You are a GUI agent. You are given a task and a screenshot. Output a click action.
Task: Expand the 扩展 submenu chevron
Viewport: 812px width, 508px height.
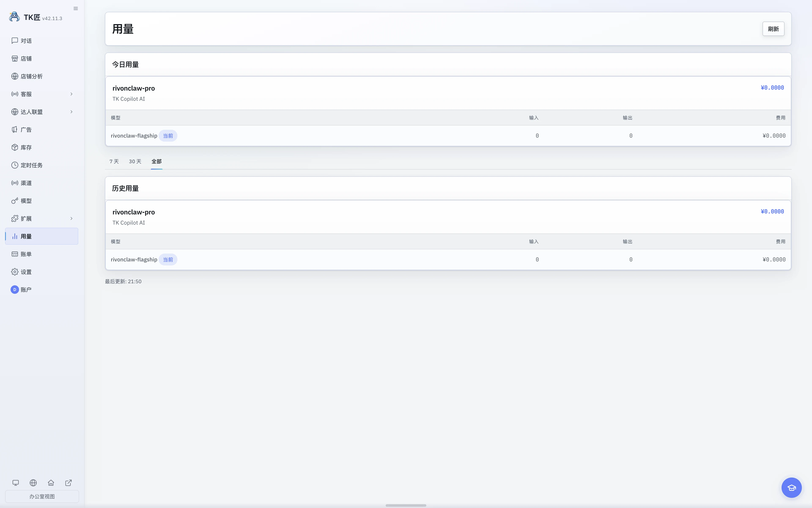click(x=71, y=219)
